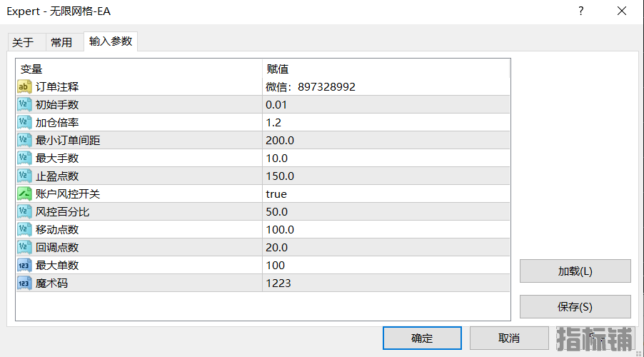Screen dimensions: 644x357
Task: Edit the 初始手数 value 0.01
Action: 386,104
